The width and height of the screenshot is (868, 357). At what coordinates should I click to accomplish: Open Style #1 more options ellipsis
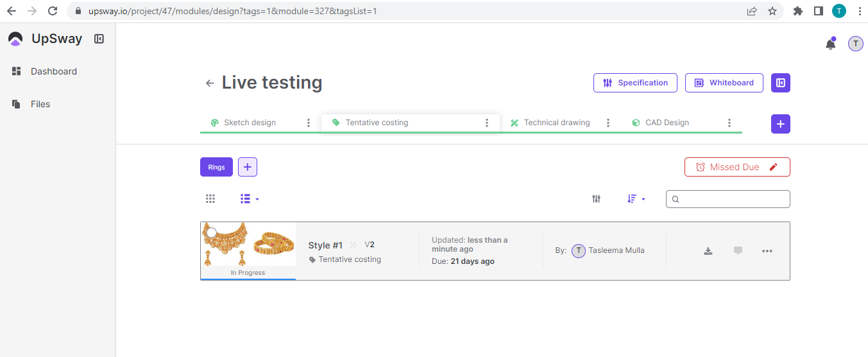[767, 251]
